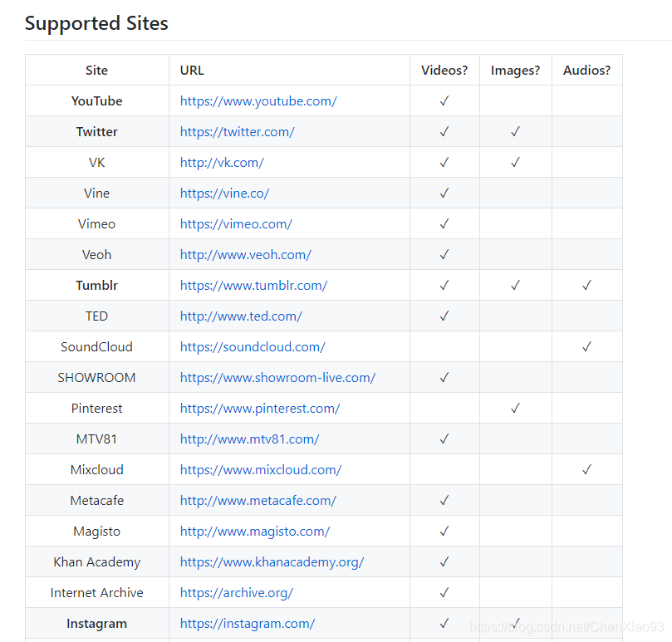Click the metacafe.com URL

tap(258, 501)
